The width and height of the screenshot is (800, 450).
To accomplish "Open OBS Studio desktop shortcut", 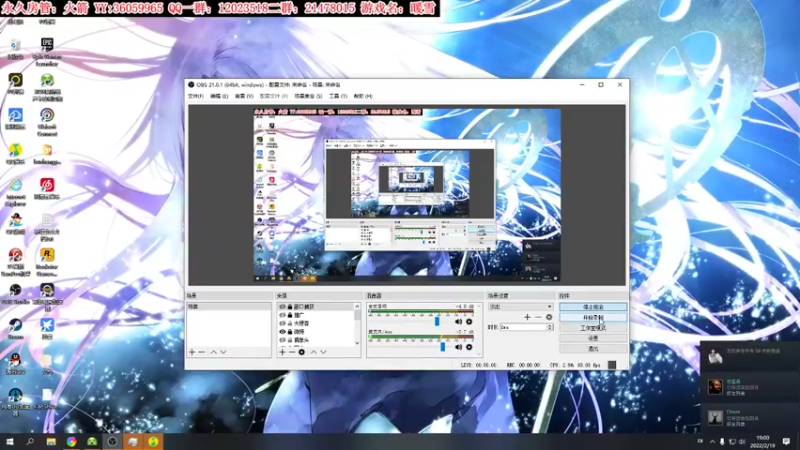I will point(15,294).
